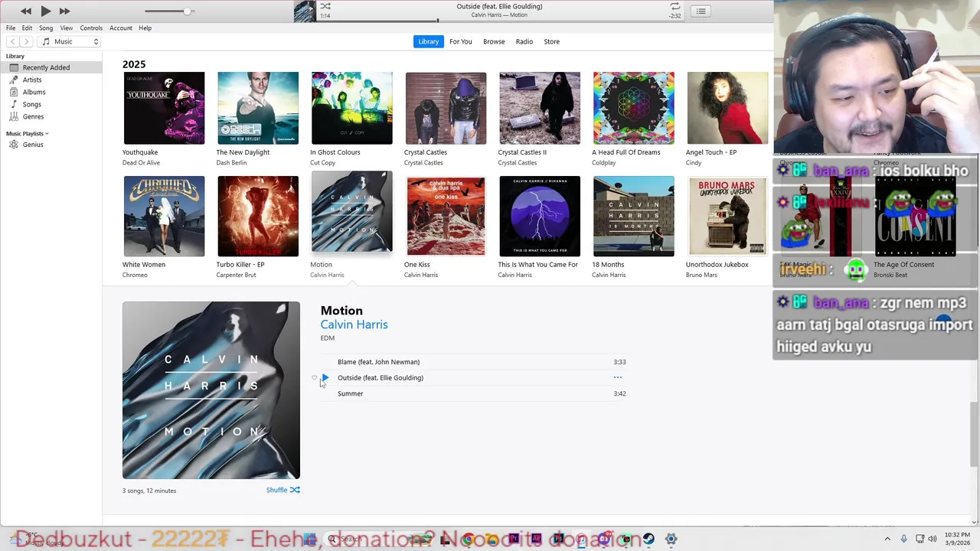The height and width of the screenshot is (551, 980).
Task: Open the Account menu
Action: (x=121, y=28)
